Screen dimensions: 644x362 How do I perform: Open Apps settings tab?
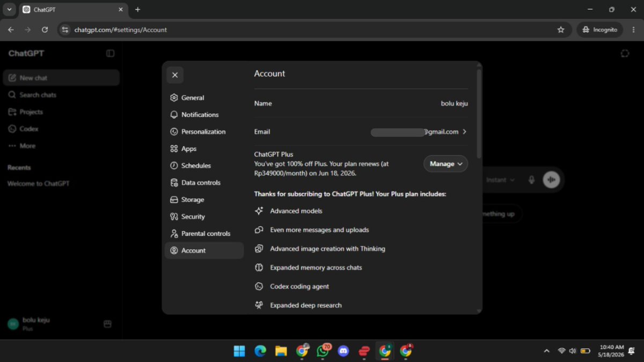pyautogui.click(x=204, y=149)
